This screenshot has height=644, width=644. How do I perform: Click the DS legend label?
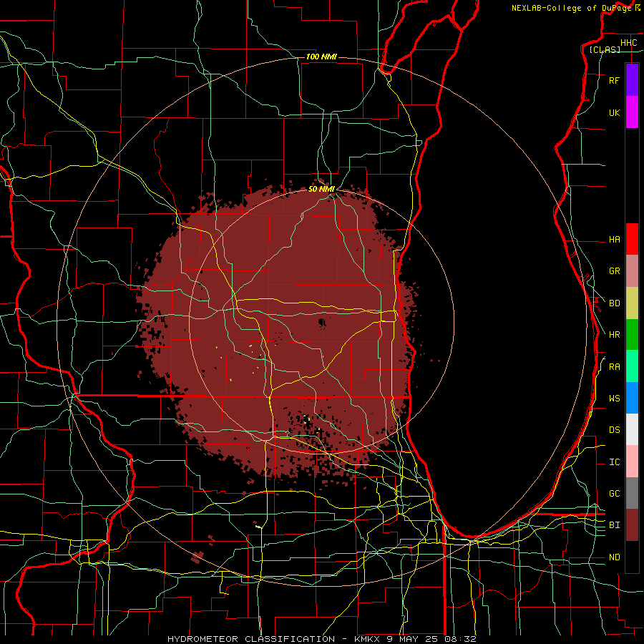[615, 429]
